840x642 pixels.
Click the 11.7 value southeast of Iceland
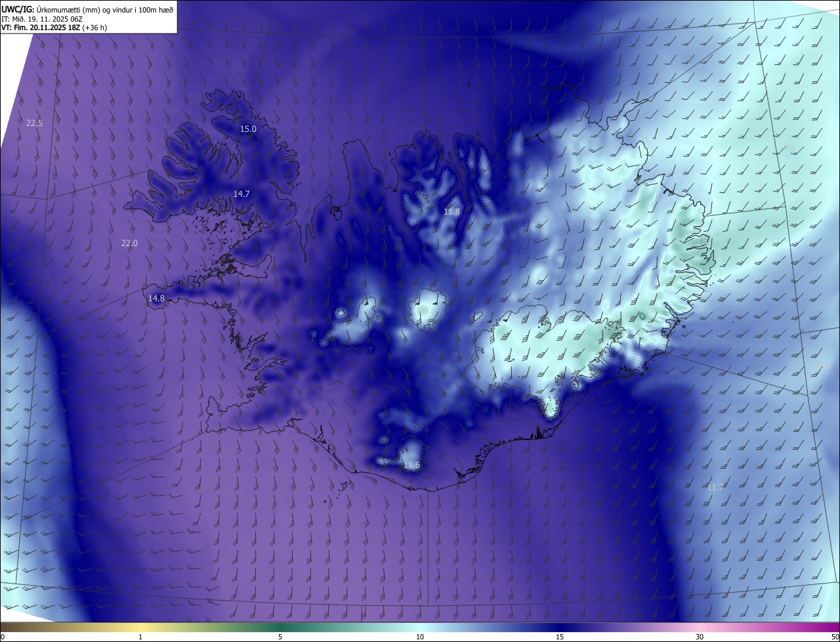[715, 488]
